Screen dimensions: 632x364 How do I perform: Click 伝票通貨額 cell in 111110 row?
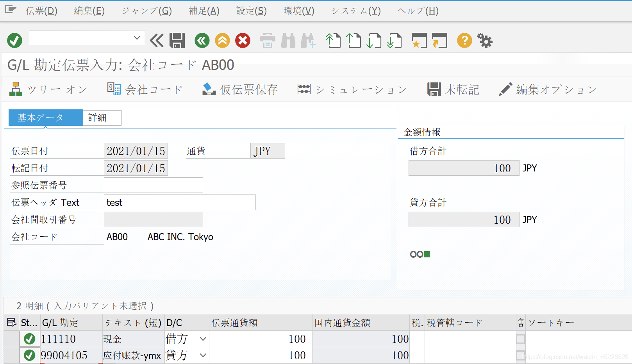261,339
